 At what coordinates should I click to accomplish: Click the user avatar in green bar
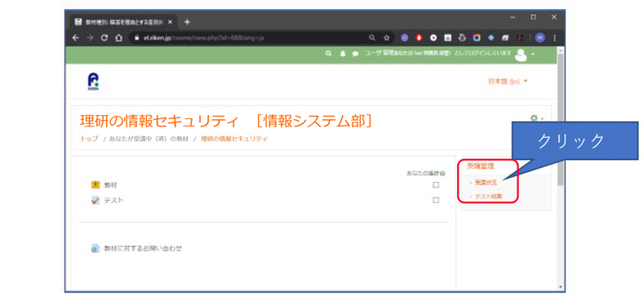[522, 55]
